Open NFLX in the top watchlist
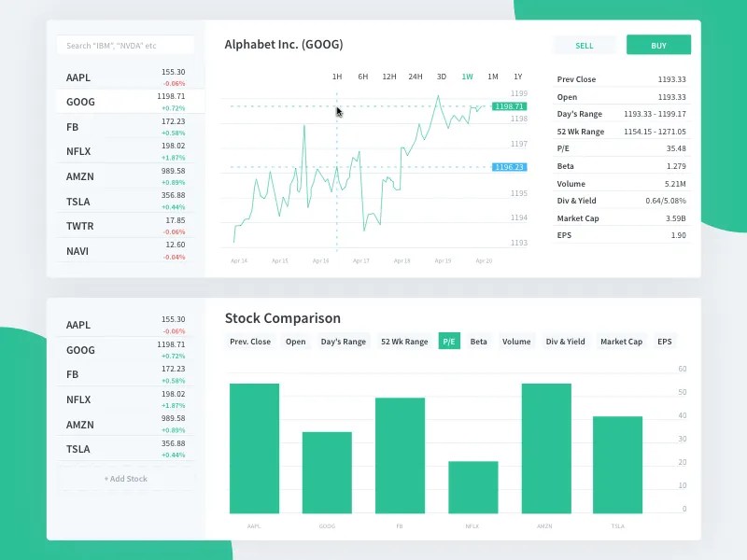This screenshot has height=560, width=747. point(126,151)
